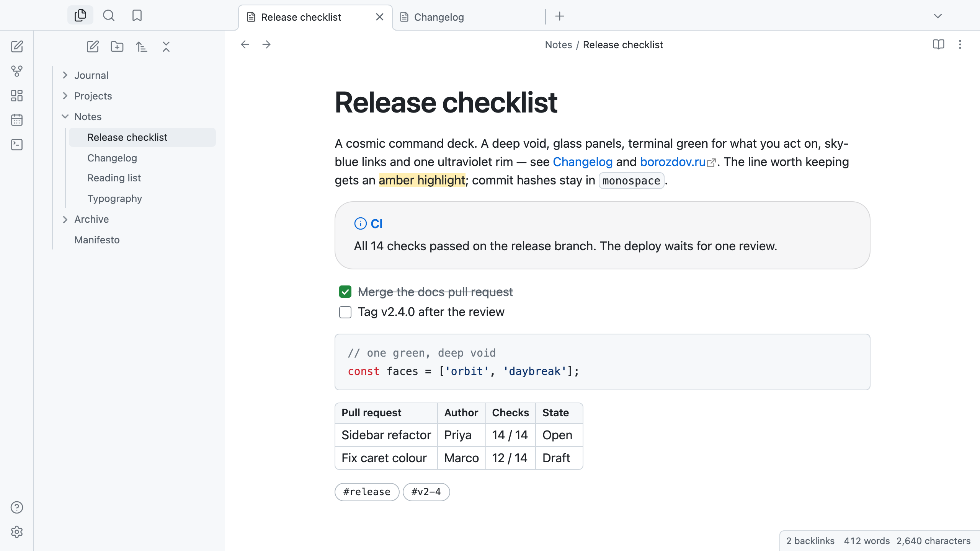
Task: Open the bookmarks panel icon
Action: 137,15
